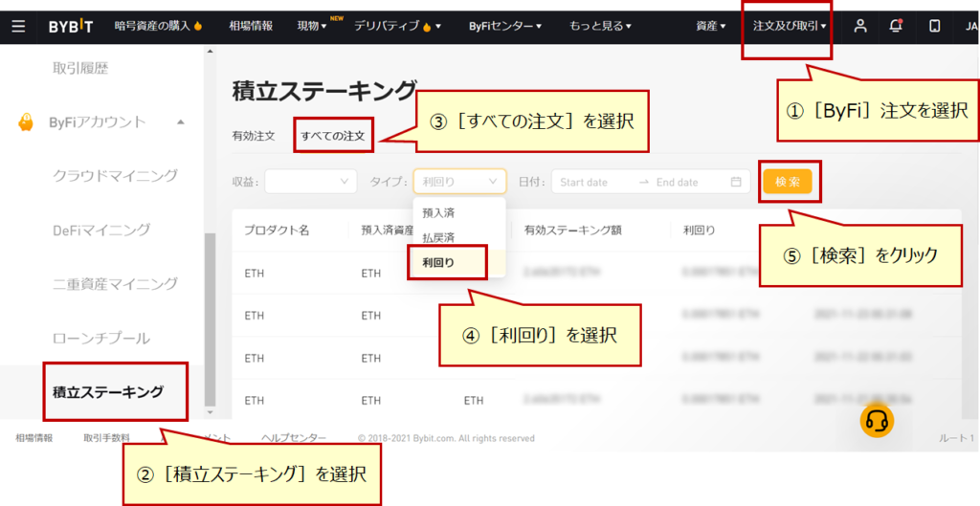980x506 pixels.
Task: Select 利回り from type dropdown list
Action: (x=459, y=263)
